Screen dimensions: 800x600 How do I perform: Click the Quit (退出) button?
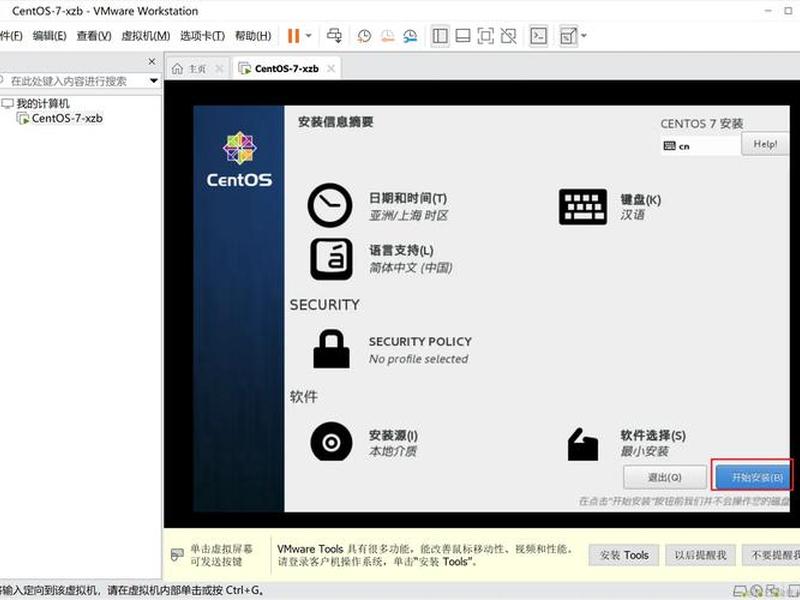(x=664, y=478)
